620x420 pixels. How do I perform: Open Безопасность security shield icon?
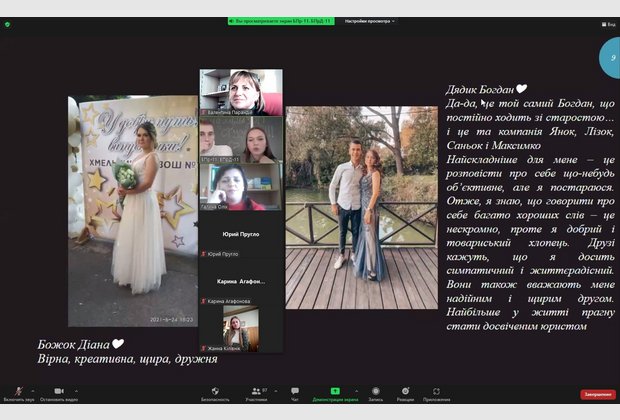click(214, 391)
